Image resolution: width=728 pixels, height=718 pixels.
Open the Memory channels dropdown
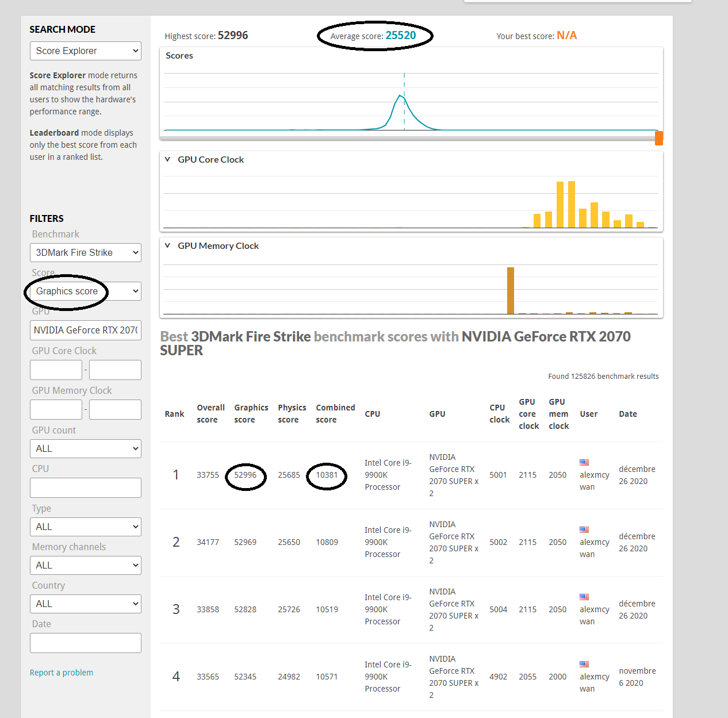tap(85, 565)
